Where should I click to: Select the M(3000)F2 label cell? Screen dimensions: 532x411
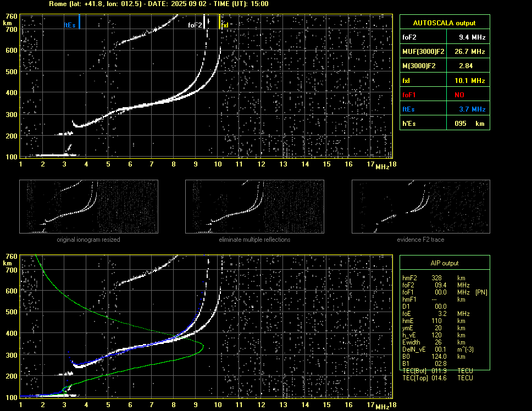coord(423,66)
